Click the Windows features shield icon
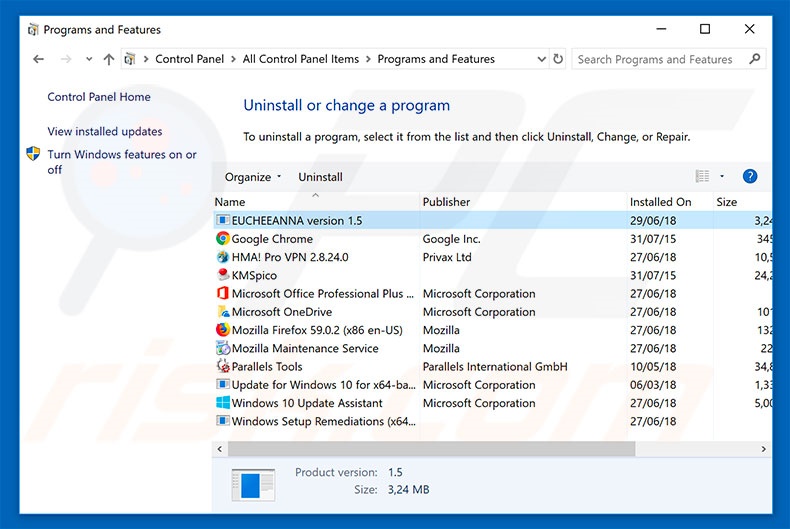790x529 pixels. [33, 154]
